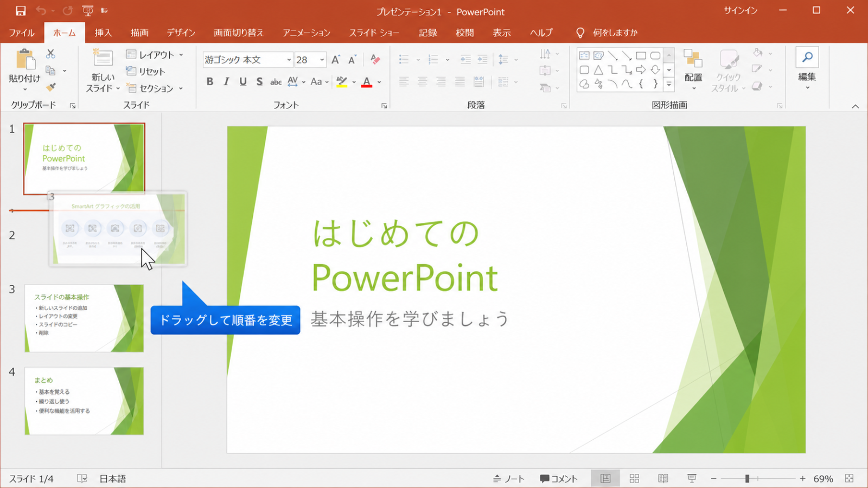Click the slide title はじめての PowerPoint

pyautogui.click(x=405, y=255)
